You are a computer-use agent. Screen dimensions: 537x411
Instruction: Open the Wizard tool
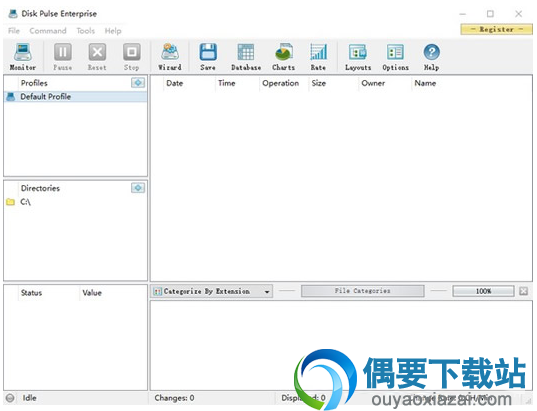(x=170, y=57)
